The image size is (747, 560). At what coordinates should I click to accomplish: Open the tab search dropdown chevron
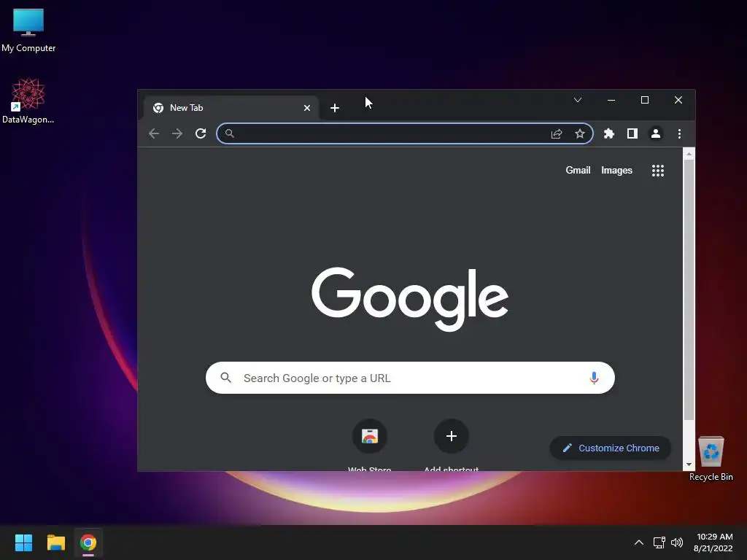(578, 100)
